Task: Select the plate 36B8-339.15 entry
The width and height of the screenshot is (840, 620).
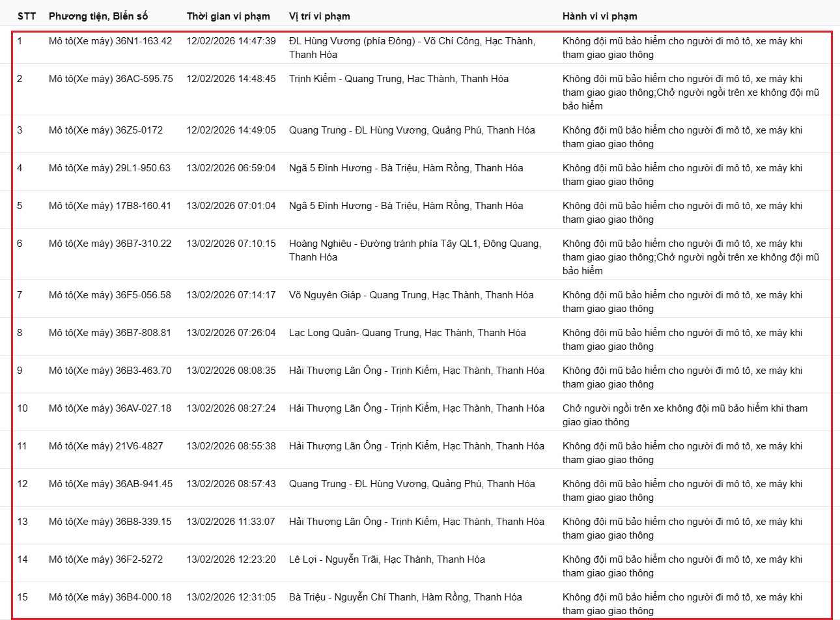Action: tap(110, 522)
